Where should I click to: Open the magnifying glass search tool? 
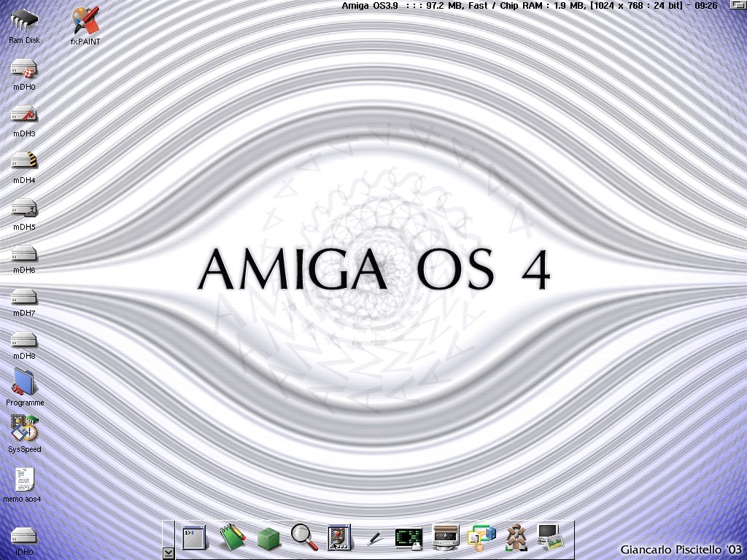click(304, 537)
